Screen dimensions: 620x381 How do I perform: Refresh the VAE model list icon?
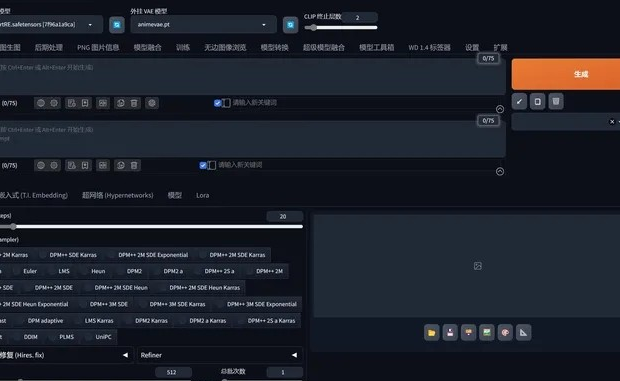[x=290, y=25]
